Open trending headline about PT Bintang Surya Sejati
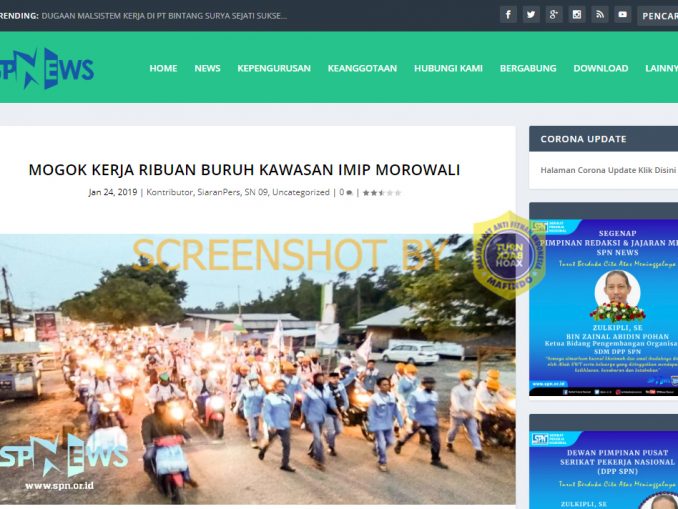This screenshot has height=509, width=678. pos(164,16)
